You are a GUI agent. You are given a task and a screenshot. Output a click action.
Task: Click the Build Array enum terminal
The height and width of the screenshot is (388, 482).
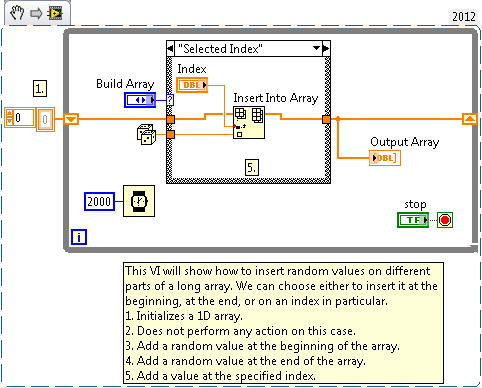140,100
